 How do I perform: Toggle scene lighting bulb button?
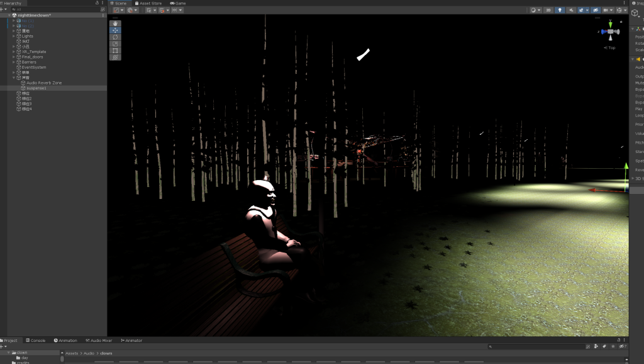[x=560, y=10]
